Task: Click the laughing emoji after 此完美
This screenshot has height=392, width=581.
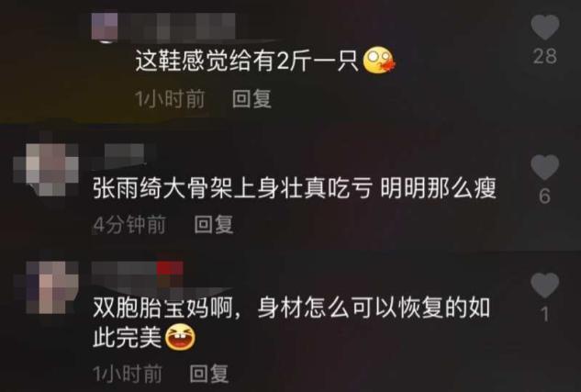Action: (x=180, y=336)
